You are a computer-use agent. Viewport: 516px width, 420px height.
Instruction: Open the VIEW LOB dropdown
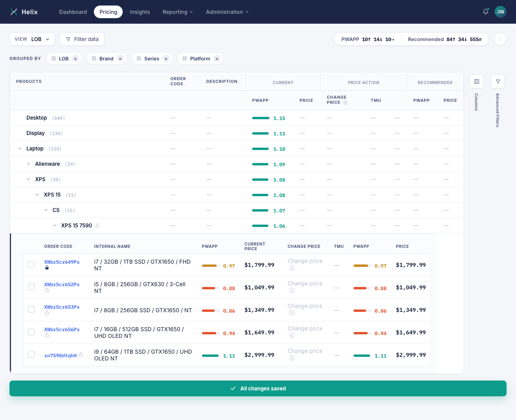[x=32, y=39]
